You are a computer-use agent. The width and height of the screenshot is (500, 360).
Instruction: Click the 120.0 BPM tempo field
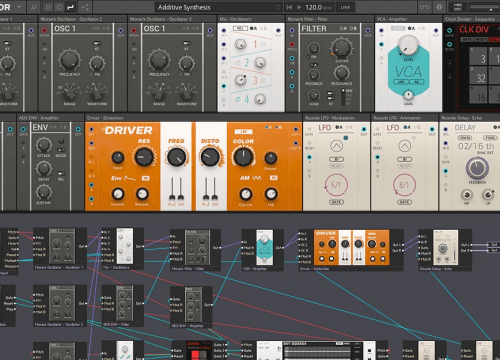point(315,7)
